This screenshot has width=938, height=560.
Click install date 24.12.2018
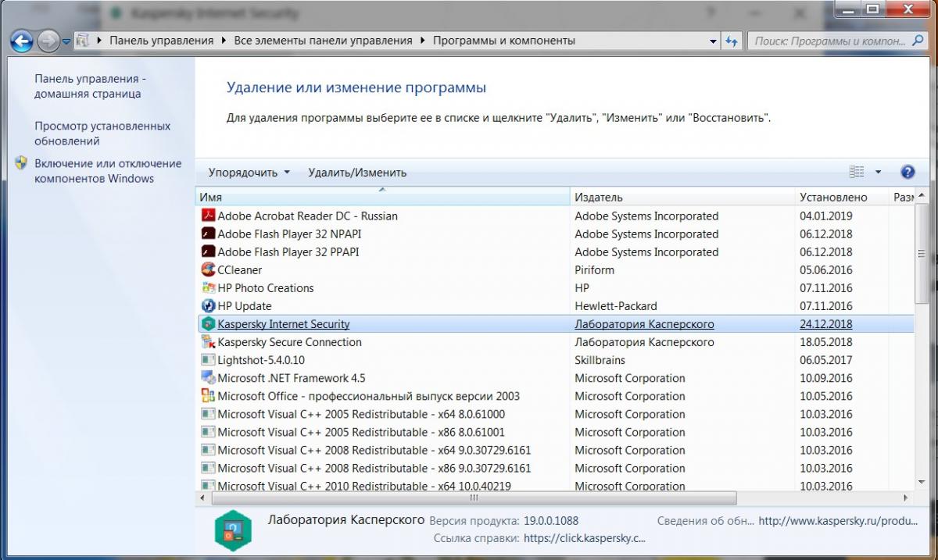(x=825, y=324)
